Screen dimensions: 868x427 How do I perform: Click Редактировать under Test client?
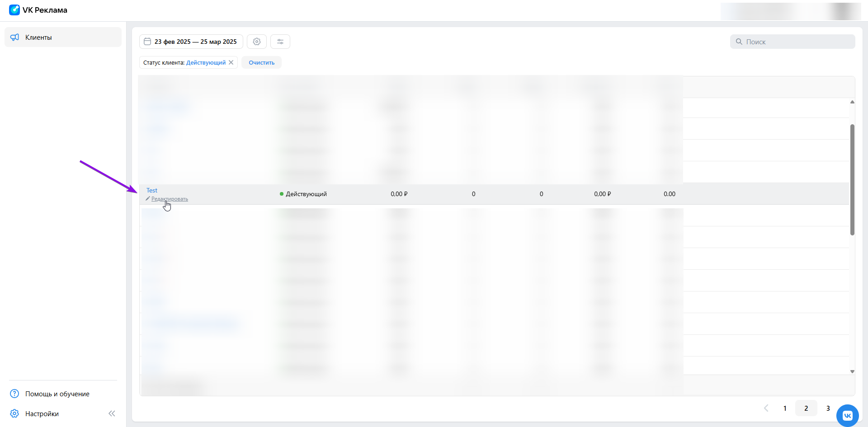(170, 199)
